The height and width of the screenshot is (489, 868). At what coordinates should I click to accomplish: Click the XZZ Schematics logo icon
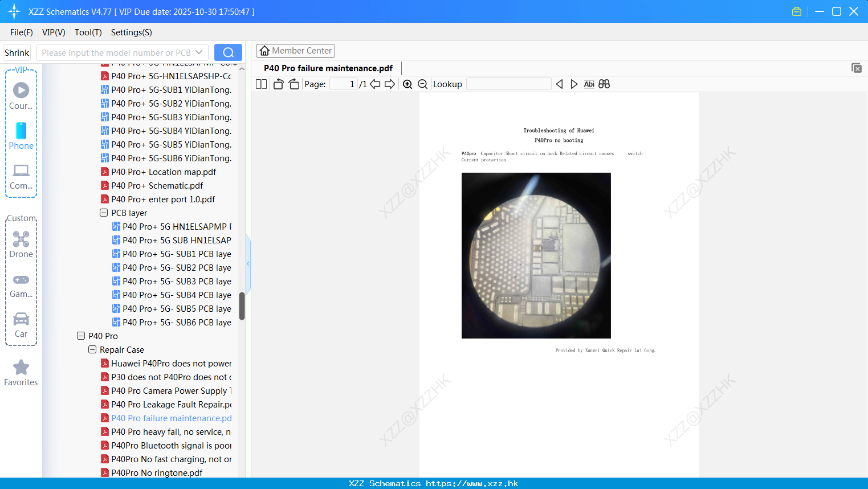14,11
